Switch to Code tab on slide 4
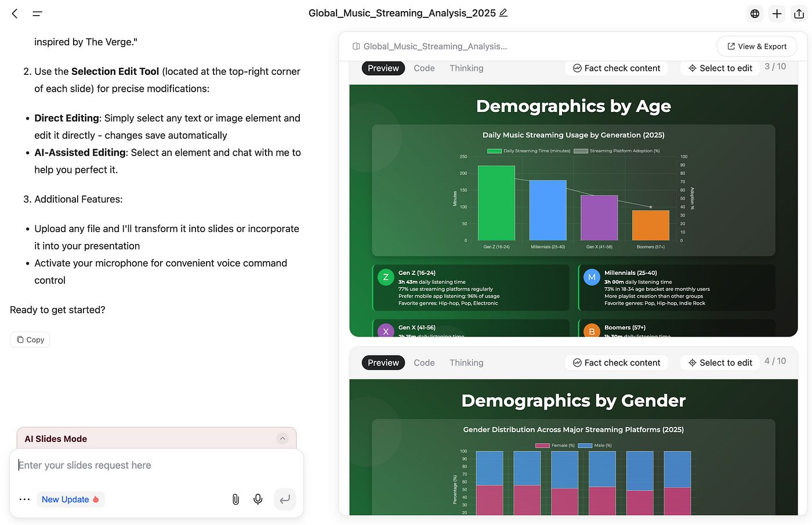This screenshot has width=812, height=525. tap(424, 363)
